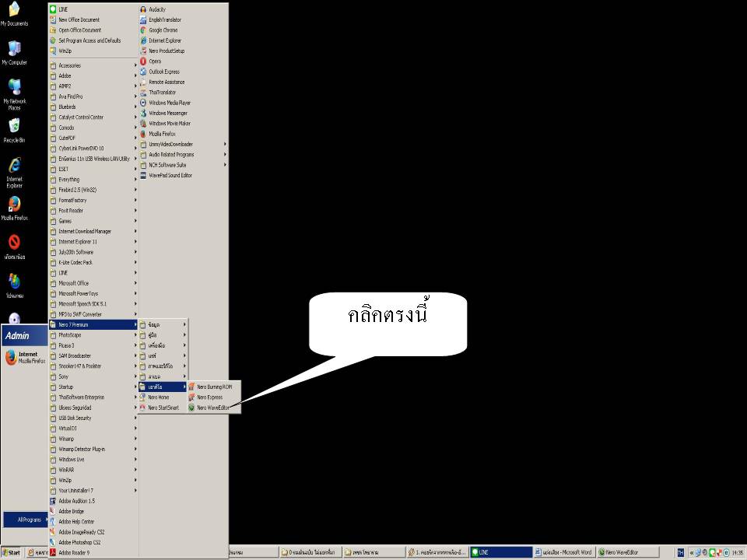
Task: Expand the AIMP2 folder submenu
Action: pos(93,86)
